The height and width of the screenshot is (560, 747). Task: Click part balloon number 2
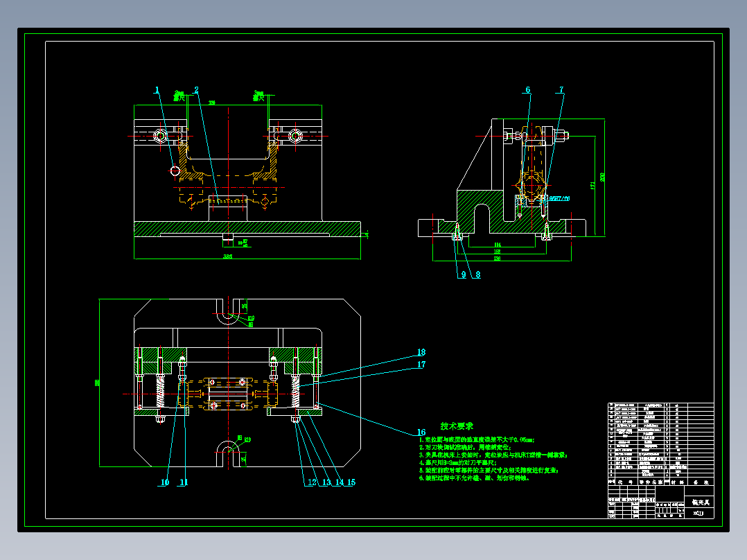pos(196,89)
